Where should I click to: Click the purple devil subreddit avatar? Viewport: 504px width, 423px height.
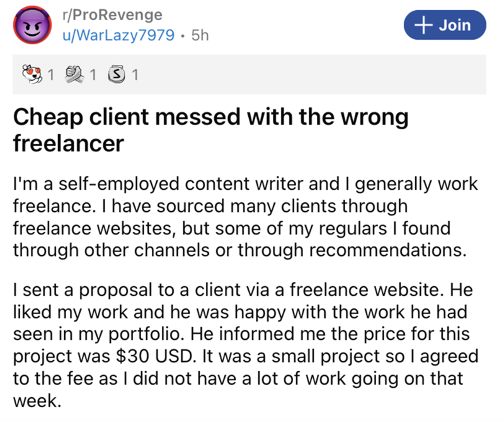[x=31, y=26]
